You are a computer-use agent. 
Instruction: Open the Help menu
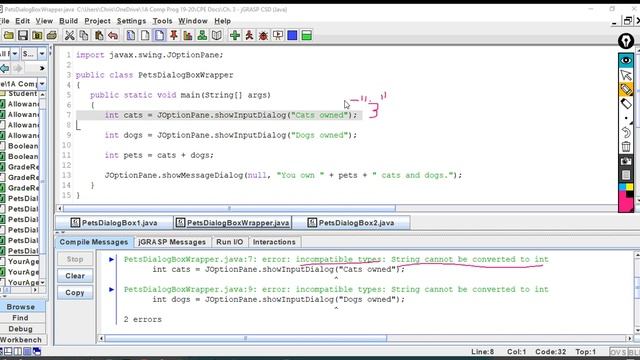coord(222,21)
